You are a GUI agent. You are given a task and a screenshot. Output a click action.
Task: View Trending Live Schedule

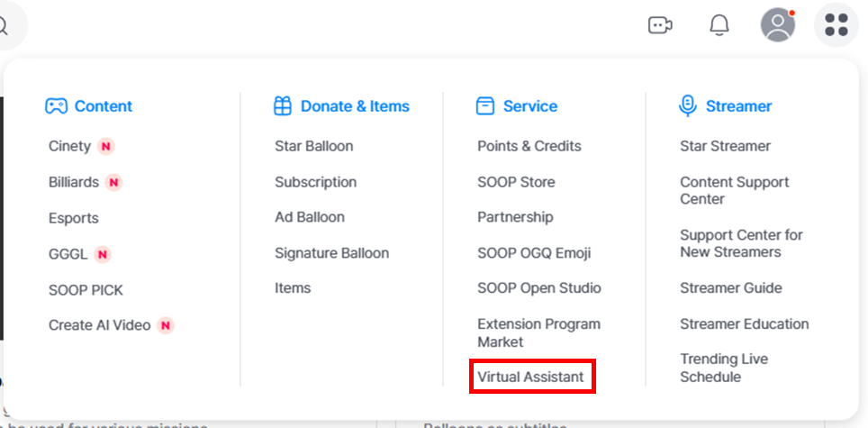(723, 368)
